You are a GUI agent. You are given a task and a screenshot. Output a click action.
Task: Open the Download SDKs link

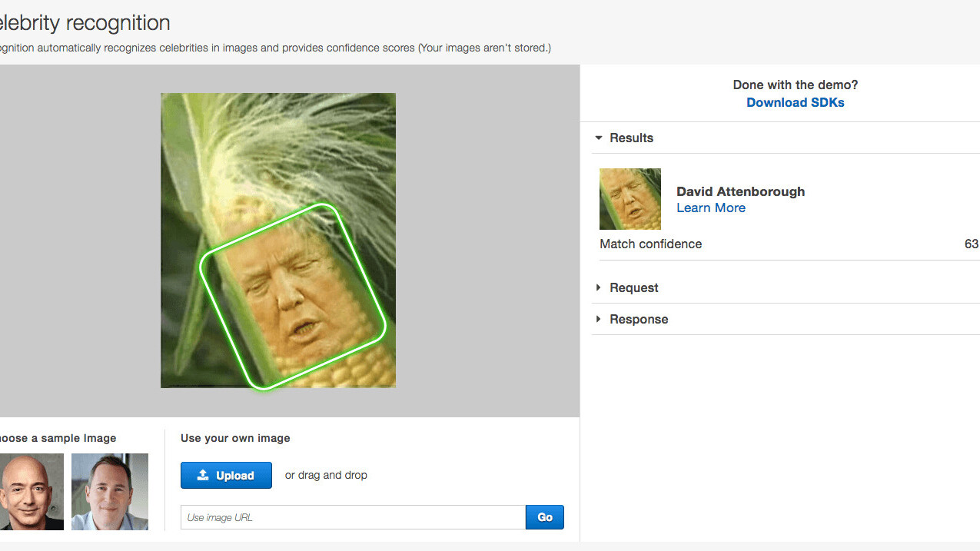pyautogui.click(x=795, y=102)
